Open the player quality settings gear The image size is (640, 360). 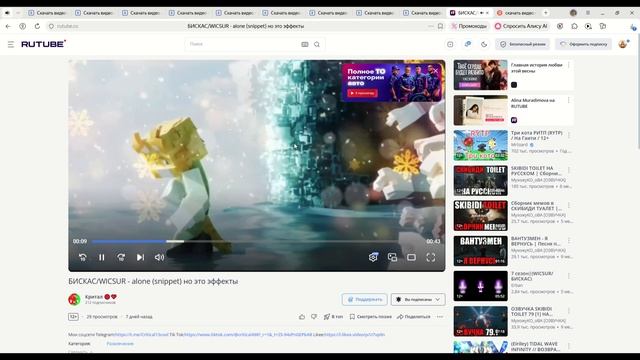point(373,257)
